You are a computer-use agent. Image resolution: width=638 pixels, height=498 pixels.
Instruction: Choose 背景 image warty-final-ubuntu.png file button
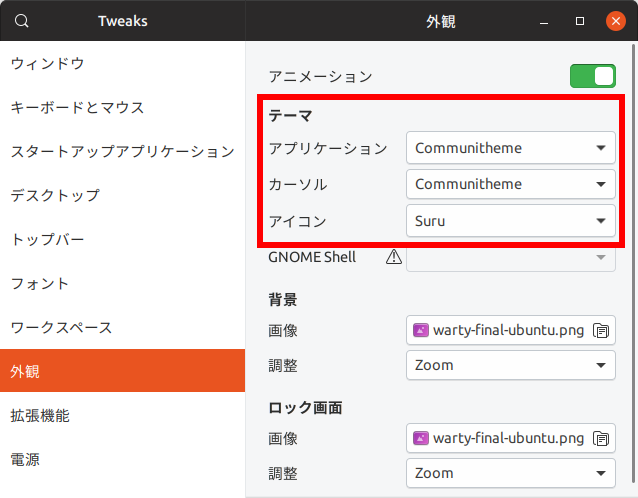tap(511, 330)
